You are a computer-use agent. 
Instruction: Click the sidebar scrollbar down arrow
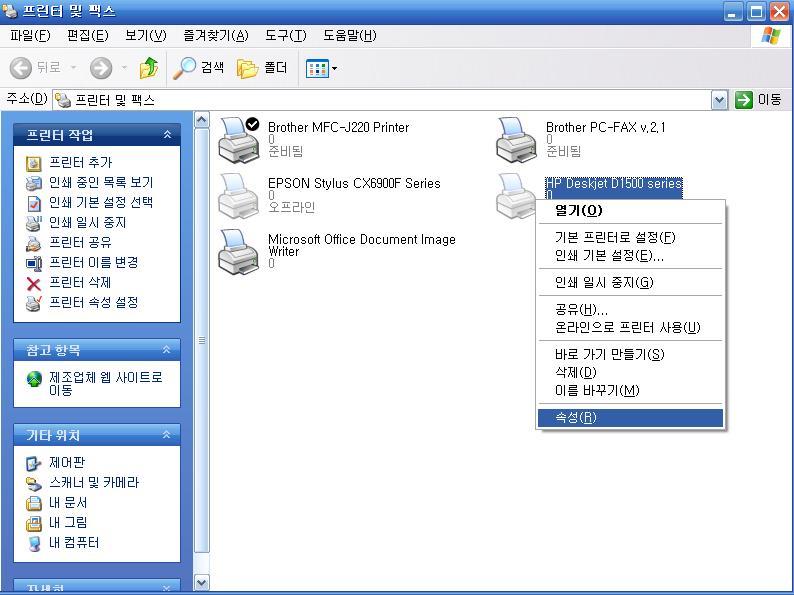202,582
